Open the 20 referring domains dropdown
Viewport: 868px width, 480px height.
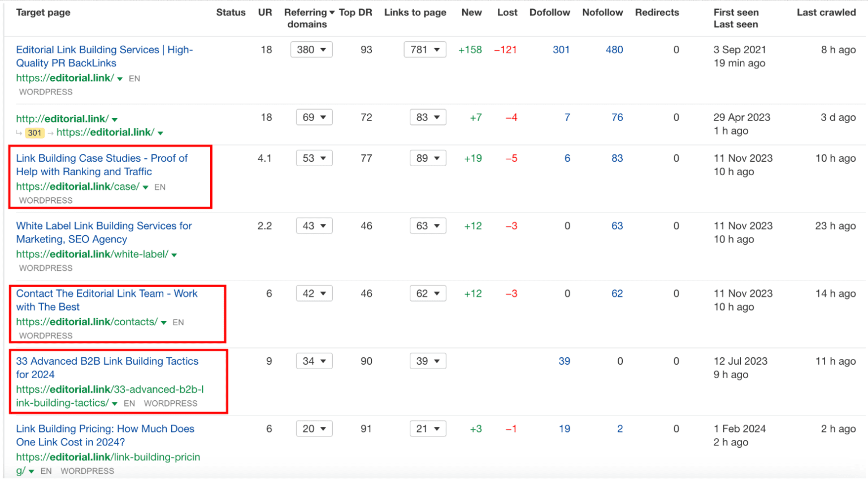pos(314,429)
